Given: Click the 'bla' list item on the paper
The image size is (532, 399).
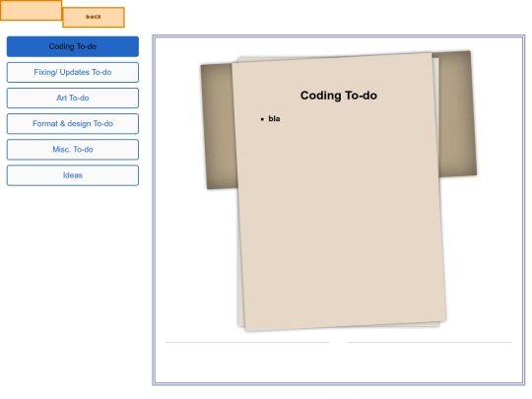Looking at the screenshot, I should tap(274, 119).
